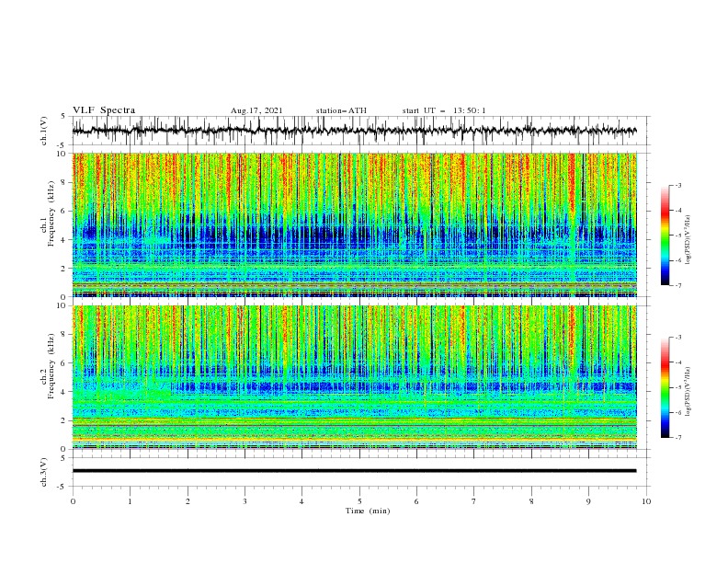The width and height of the screenshot is (728, 563).
Task: Click tick label "10" on the time axis
Action: pyautogui.click(x=646, y=501)
